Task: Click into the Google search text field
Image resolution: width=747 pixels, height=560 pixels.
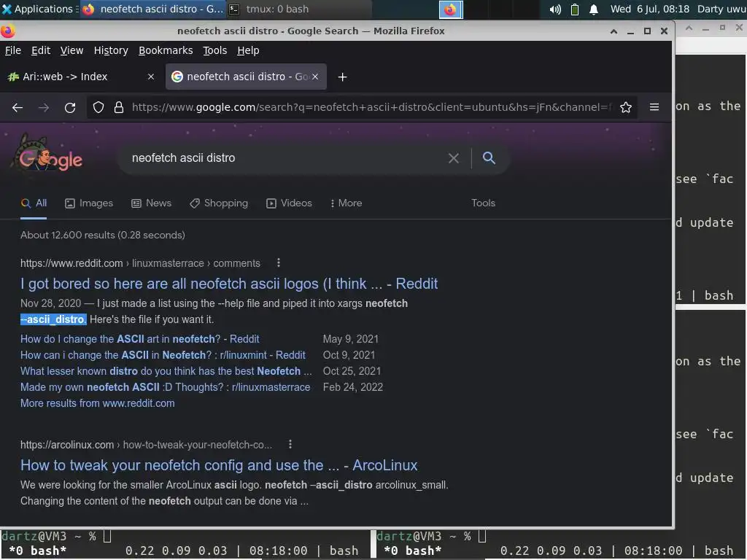Action: point(286,158)
